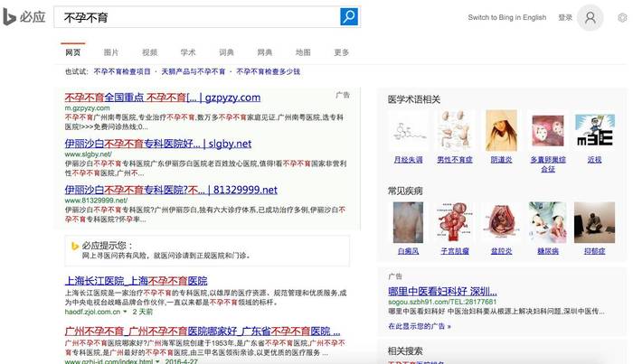The height and width of the screenshot is (364, 633).
Task: Try suggestion 不孕不育检查多少钱
Action: point(268,71)
